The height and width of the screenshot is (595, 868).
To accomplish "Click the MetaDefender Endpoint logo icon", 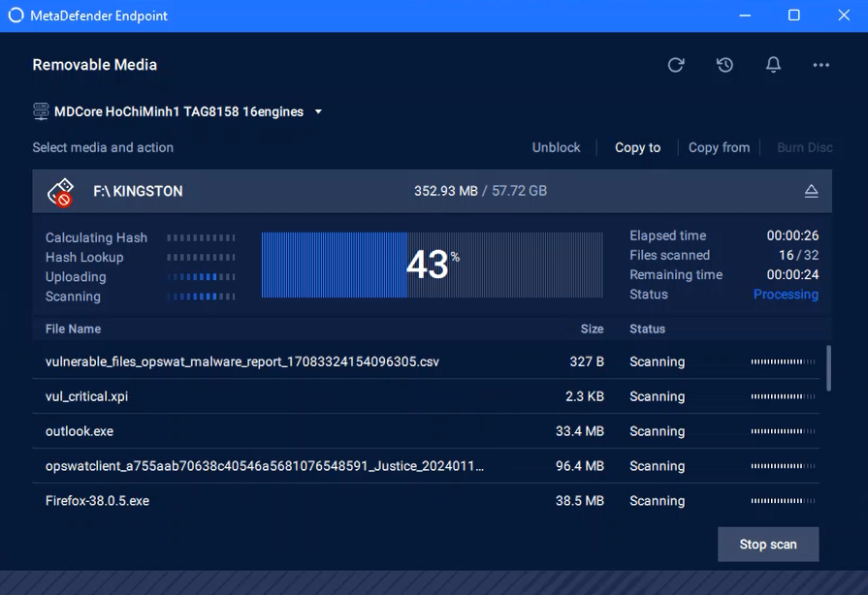I will (x=16, y=16).
